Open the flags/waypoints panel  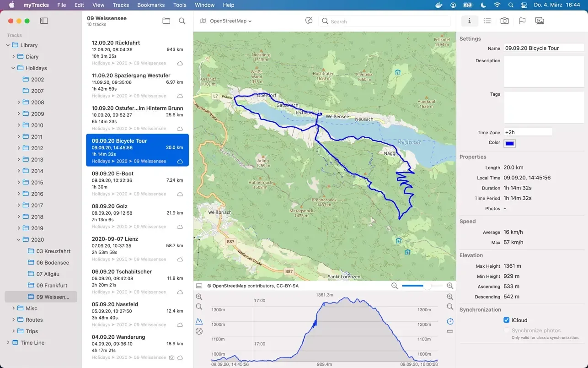[521, 21]
